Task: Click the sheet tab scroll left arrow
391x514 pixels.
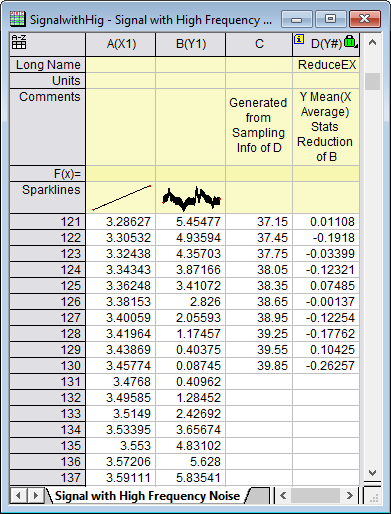Action: point(18,496)
